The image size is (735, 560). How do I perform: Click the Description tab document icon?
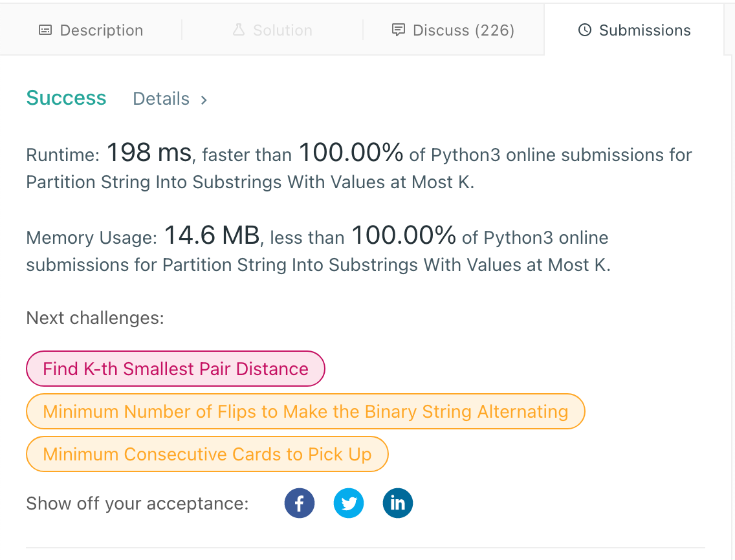click(x=45, y=30)
